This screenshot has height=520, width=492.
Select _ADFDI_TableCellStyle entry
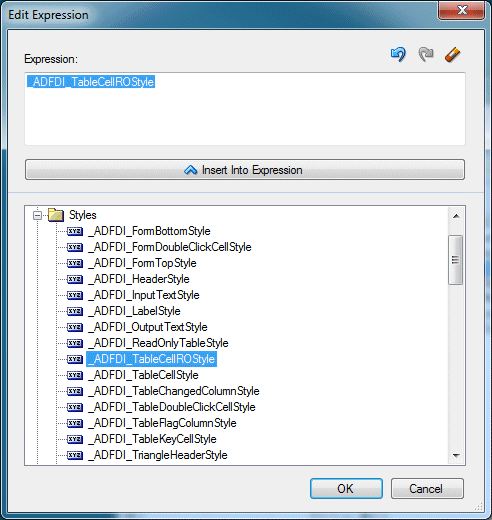click(143, 375)
